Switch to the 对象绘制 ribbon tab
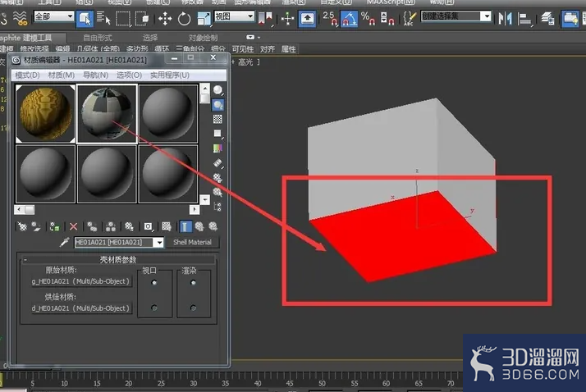 203,38
